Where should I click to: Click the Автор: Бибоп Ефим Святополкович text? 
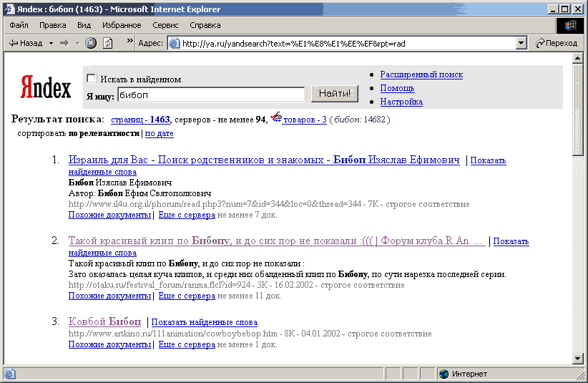[140, 193]
